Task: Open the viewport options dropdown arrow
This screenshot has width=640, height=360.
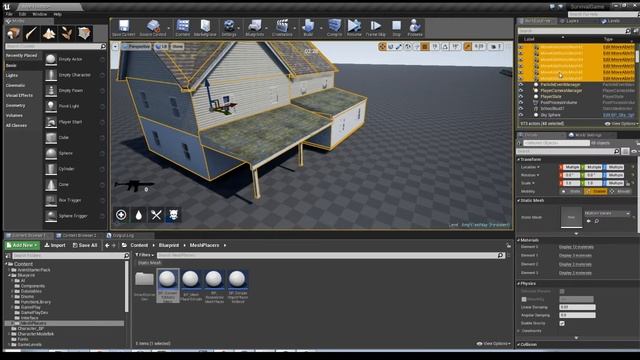Action: pyautogui.click(x=116, y=47)
